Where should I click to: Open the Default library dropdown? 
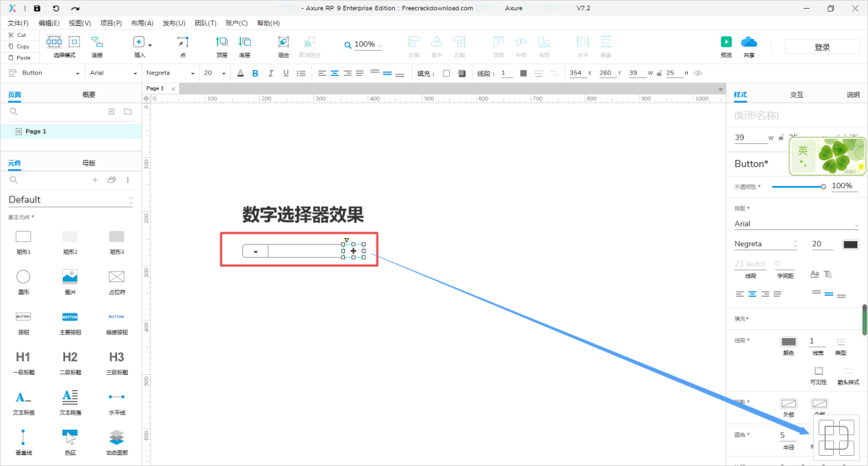(x=71, y=200)
